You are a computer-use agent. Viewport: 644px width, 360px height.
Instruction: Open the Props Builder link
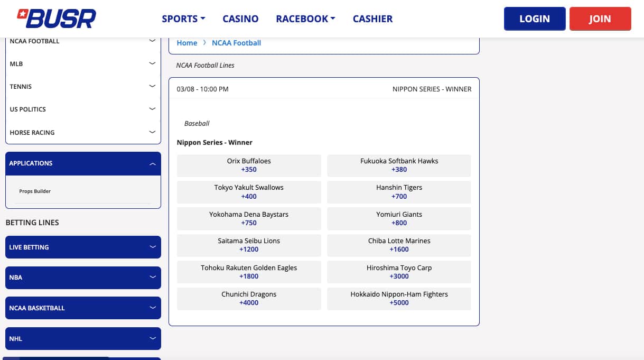35,191
